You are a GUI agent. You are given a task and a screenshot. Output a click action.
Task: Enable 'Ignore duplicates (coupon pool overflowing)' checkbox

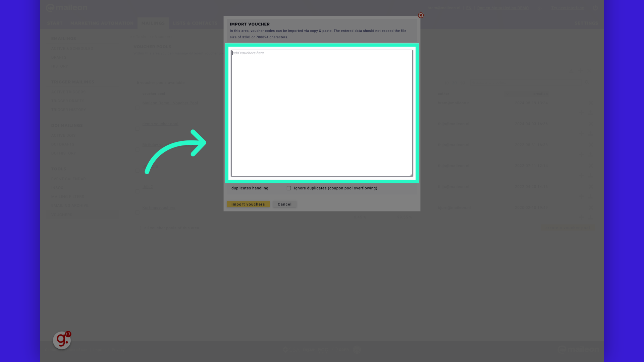pos(288,188)
